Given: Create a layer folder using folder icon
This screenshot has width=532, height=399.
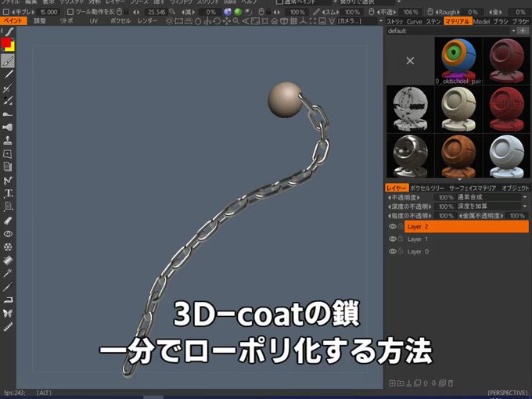Looking at the screenshot, I should (x=401, y=383).
